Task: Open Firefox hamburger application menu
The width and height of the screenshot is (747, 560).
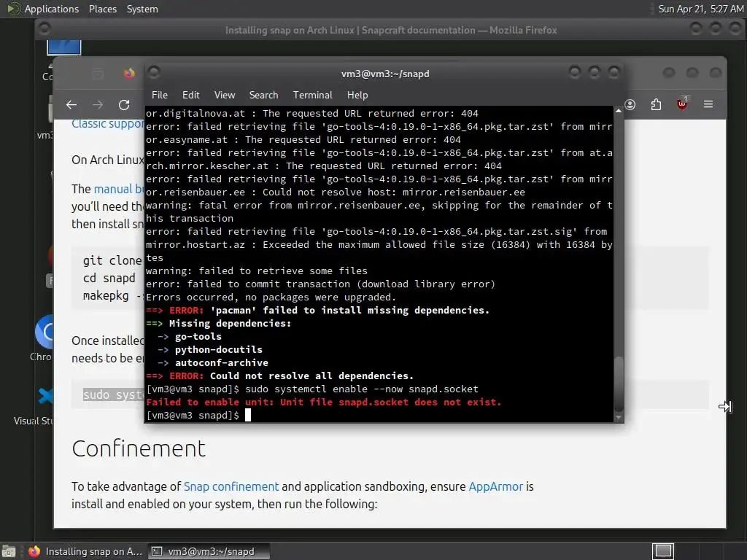Action: [x=708, y=104]
